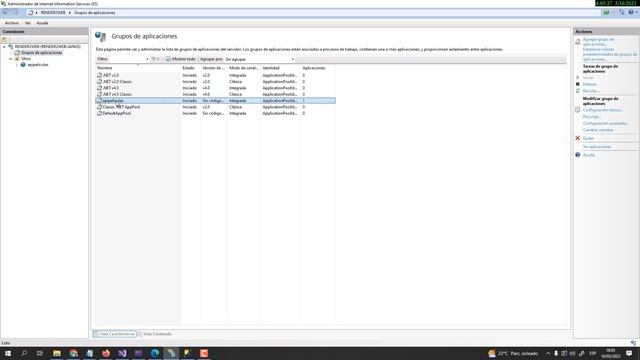Open Visual Studio from the taskbar
This screenshot has height=360, width=640.
pyautogui.click(x=122, y=353)
